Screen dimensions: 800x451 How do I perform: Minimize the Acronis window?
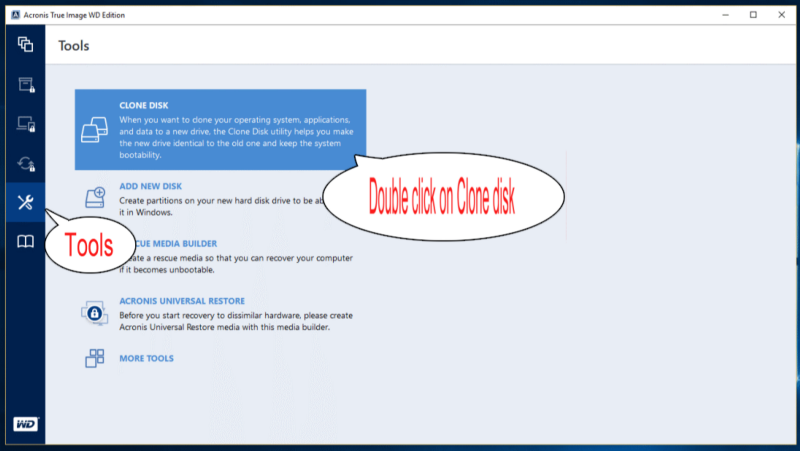tap(725, 15)
